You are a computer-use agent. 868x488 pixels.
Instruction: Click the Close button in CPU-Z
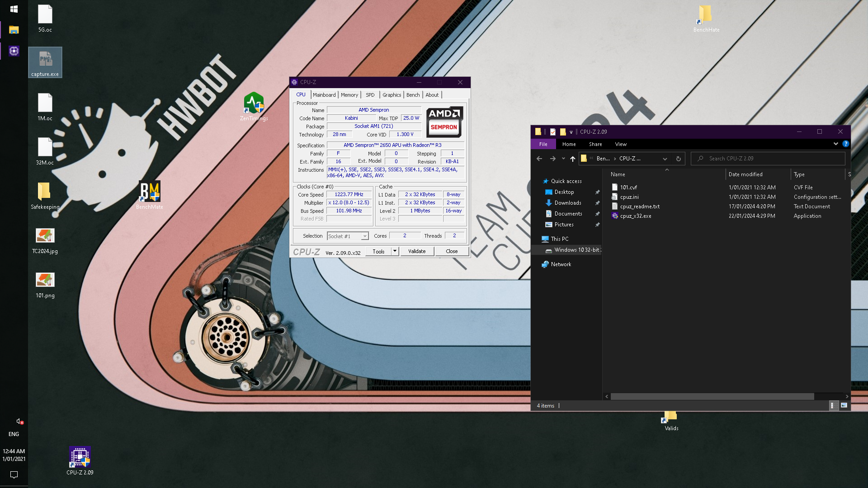click(x=452, y=251)
